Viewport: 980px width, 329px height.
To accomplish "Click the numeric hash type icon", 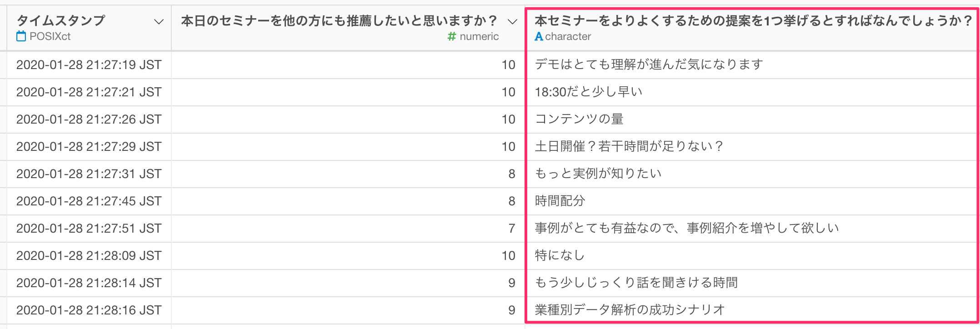I will pos(451,36).
